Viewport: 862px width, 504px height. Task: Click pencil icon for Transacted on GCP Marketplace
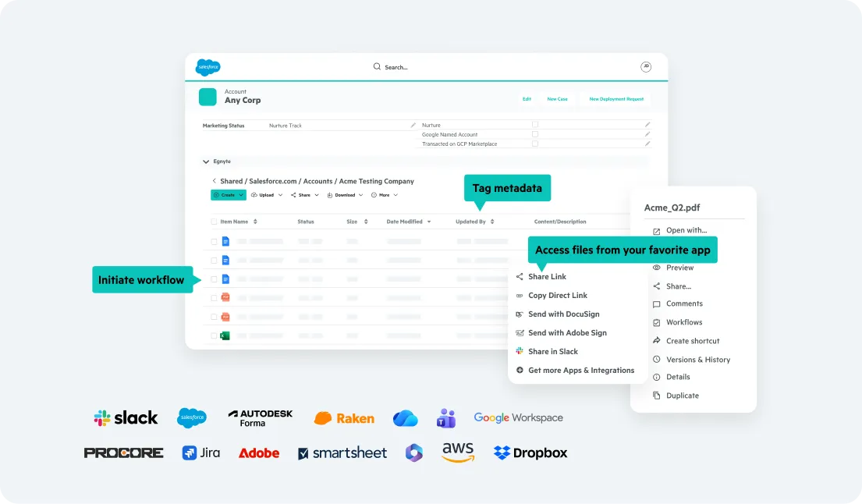pos(647,144)
